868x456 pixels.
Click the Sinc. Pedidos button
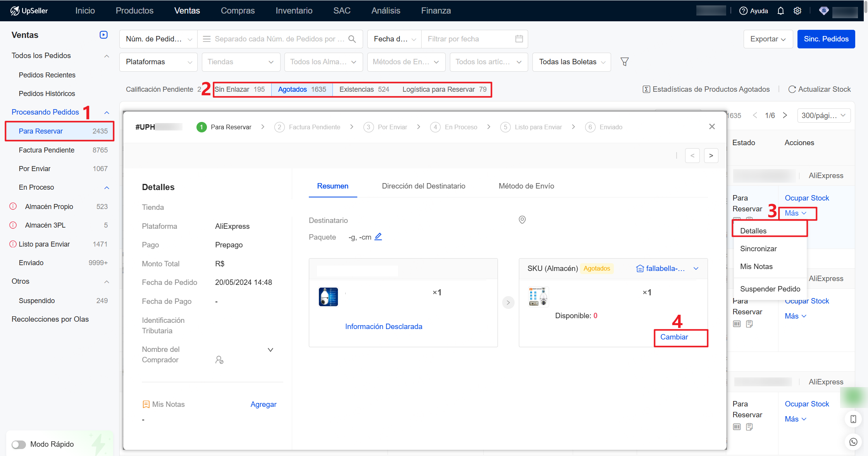(x=826, y=39)
